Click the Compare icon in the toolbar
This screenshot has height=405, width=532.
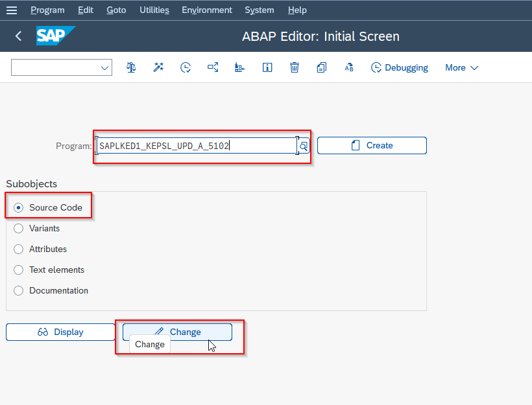click(130, 67)
